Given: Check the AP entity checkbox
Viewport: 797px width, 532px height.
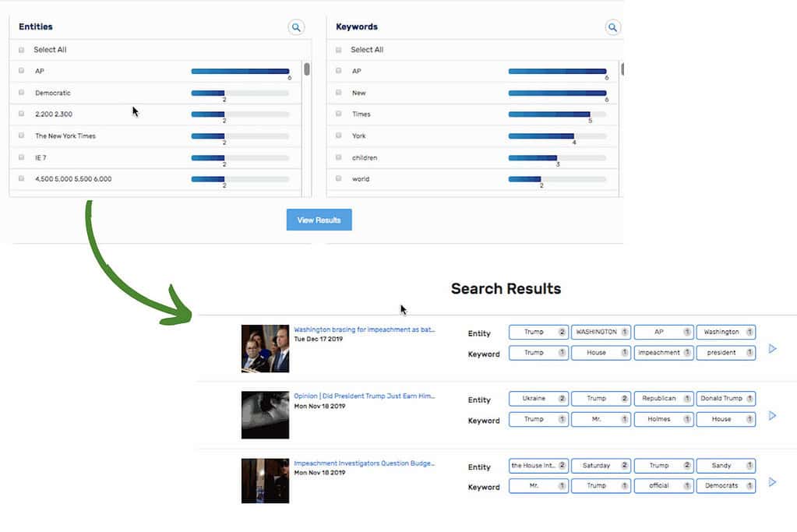Looking at the screenshot, I should click(x=20, y=71).
